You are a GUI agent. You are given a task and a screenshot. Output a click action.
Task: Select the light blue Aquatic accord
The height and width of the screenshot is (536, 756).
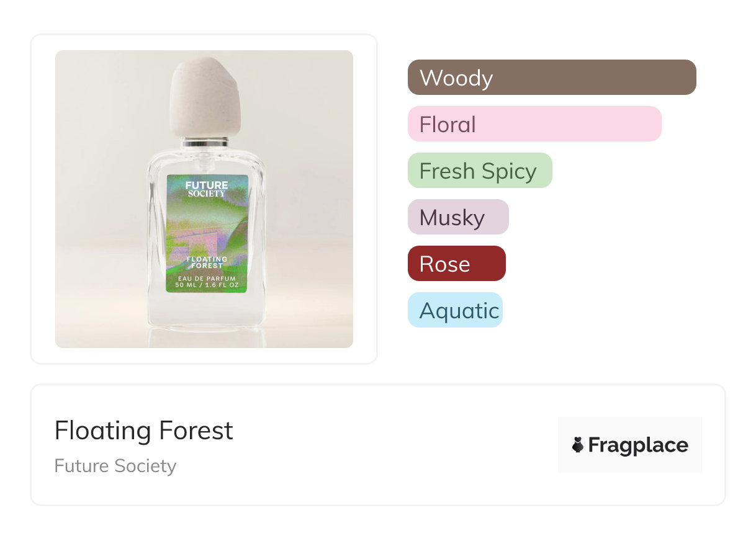454,310
